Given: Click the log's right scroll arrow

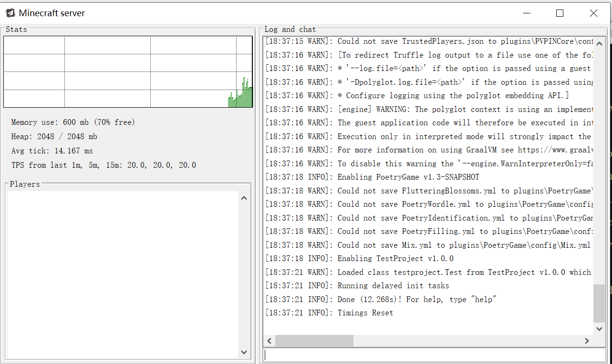Looking at the screenshot, I should [x=587, y=341].
